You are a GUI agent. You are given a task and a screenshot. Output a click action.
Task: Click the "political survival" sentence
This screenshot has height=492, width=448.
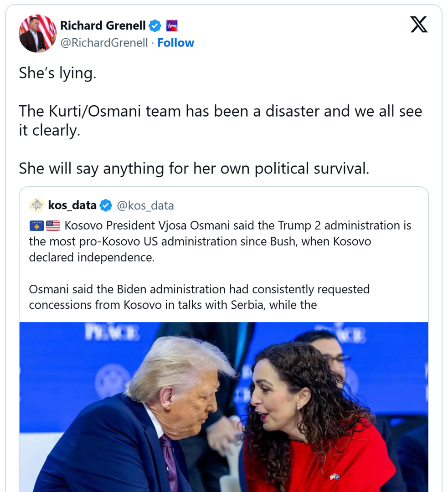pos(194,169)
